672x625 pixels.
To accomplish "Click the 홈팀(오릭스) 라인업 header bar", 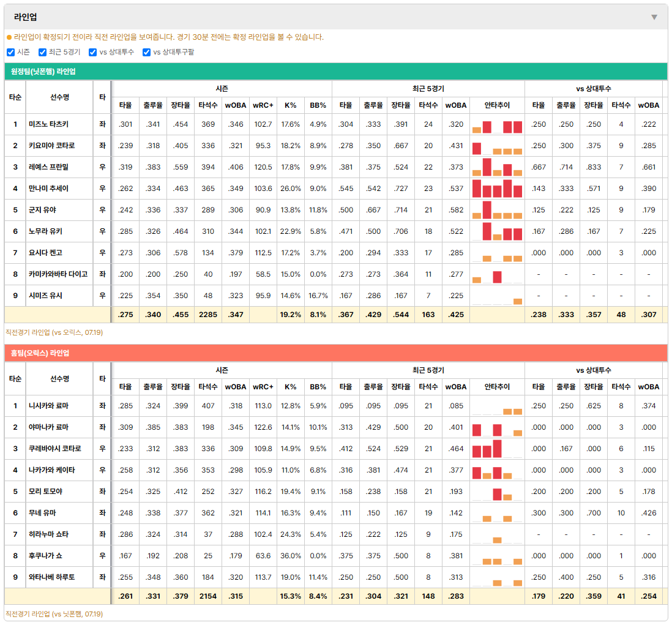I will tap(336, 353).
